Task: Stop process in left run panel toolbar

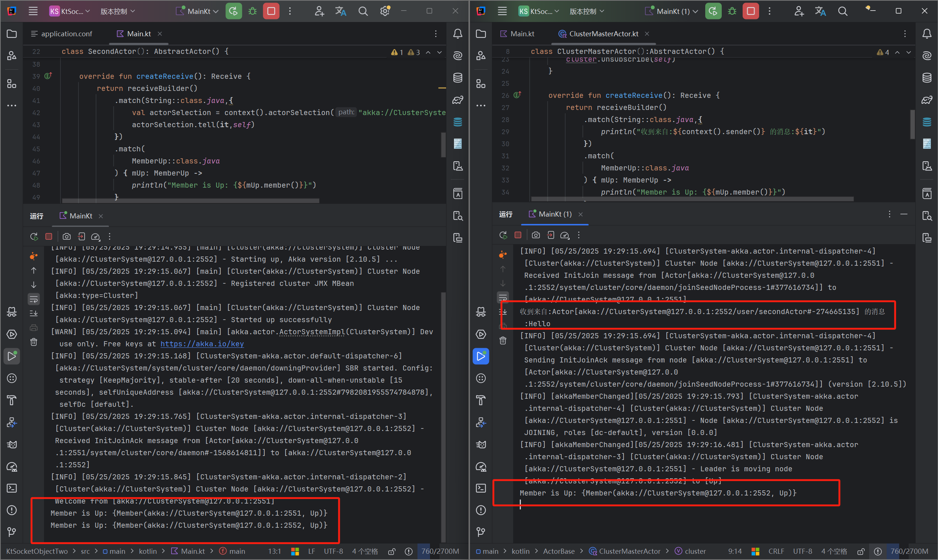Action: (x=49, y=236)
